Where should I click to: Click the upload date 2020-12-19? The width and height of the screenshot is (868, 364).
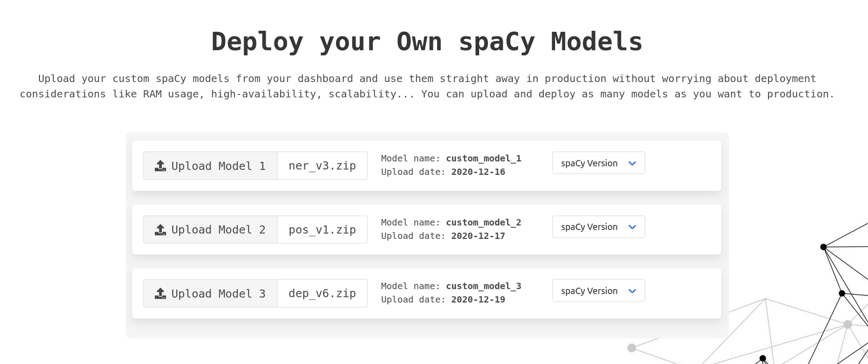(x=478, y=299)
